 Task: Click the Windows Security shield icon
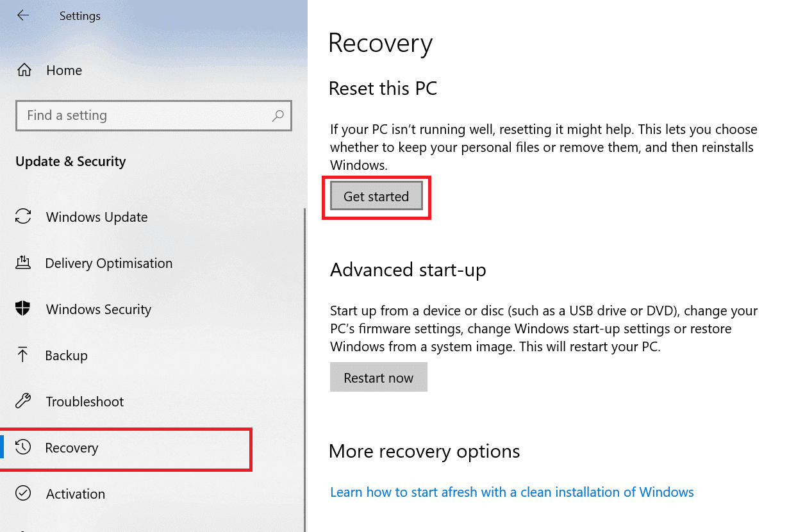23,309
